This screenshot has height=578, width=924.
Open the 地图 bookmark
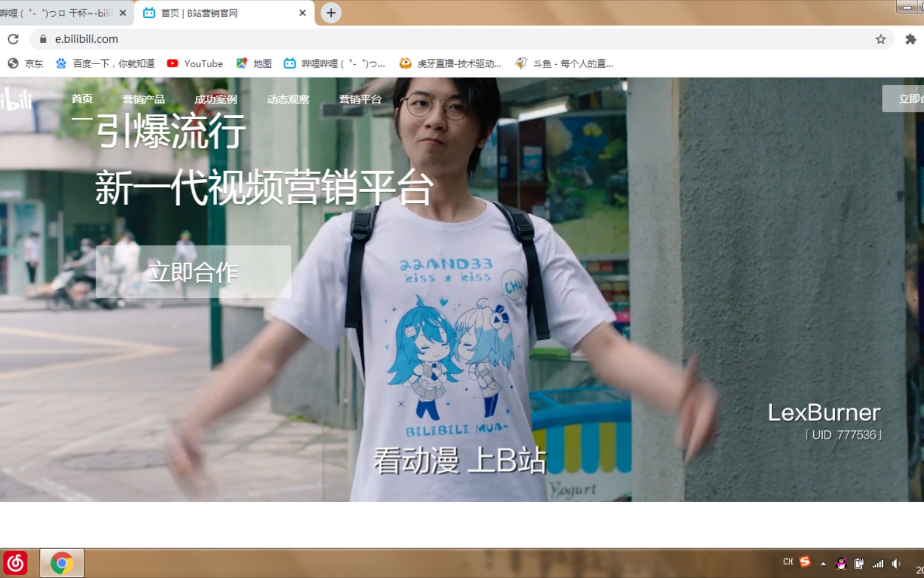[254, 64]
